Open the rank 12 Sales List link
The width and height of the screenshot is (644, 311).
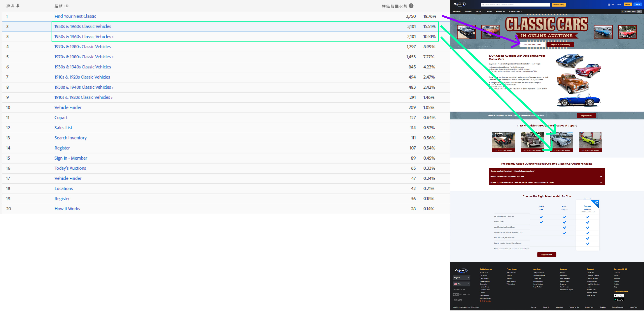tap(63, 128)
